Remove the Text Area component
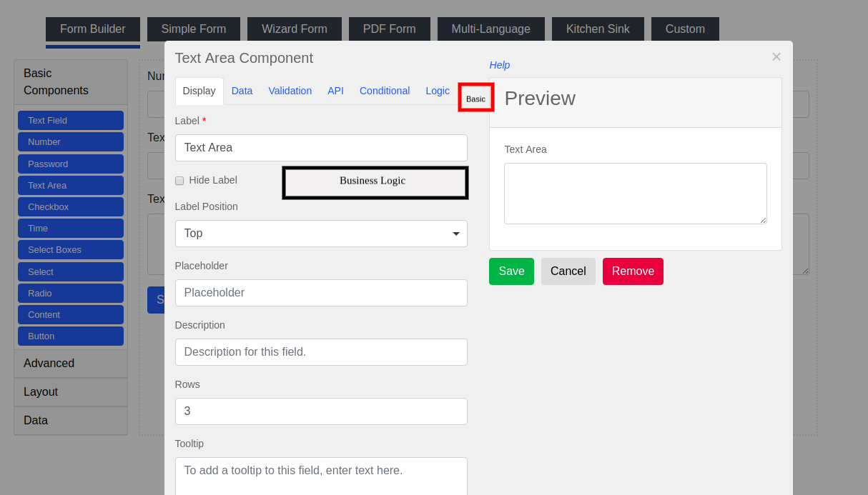The width and height of the screenshot is (868, 495). point(633,271)
